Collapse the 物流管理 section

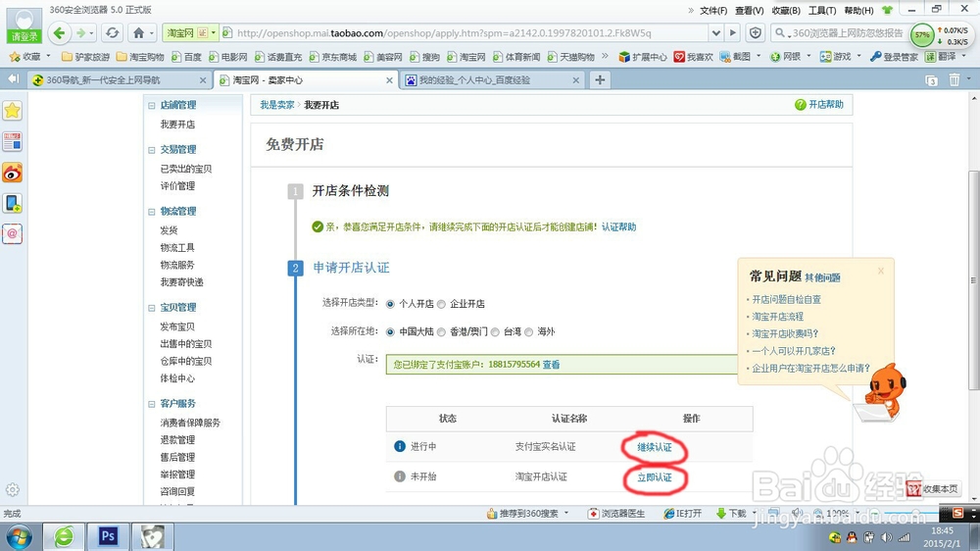pyautogui.click(x=151, y=212)
